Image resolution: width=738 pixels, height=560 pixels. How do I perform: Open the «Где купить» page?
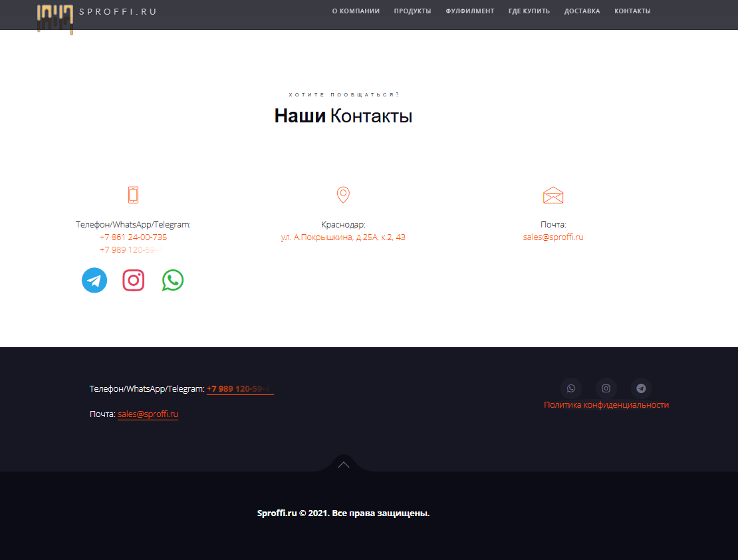[529, 11]
